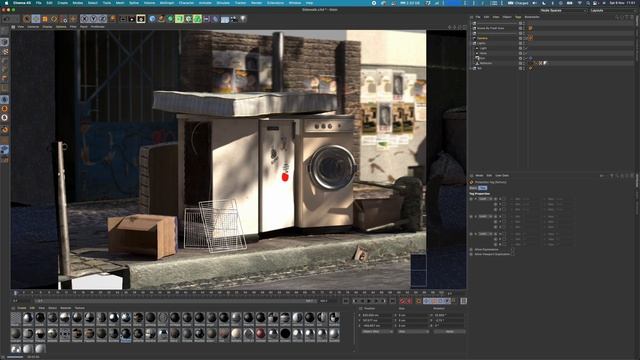640x360 pixels.
Task: Open the Apple menu
Action: (6, 3)
